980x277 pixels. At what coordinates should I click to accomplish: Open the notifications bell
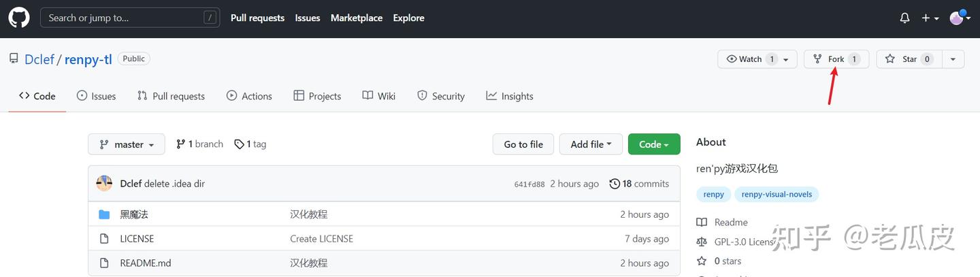[x=904, y=18]
